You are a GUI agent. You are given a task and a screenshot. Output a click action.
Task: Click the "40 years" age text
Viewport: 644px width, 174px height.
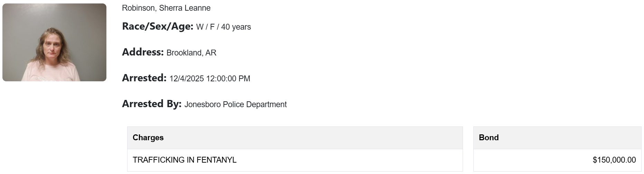click(236, 27)
